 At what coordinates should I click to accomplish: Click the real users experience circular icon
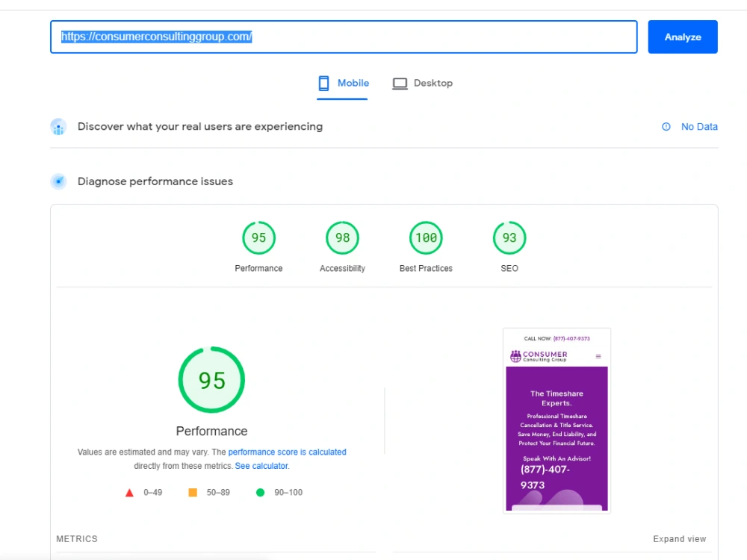(58, 126)
